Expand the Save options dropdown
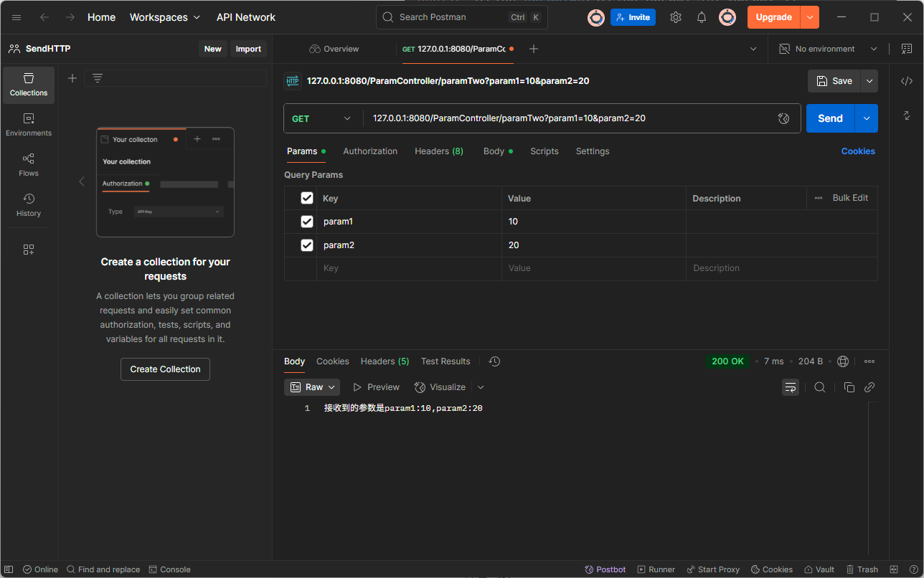924x578 pixels. pyautogui.click(x=869, y=81)
